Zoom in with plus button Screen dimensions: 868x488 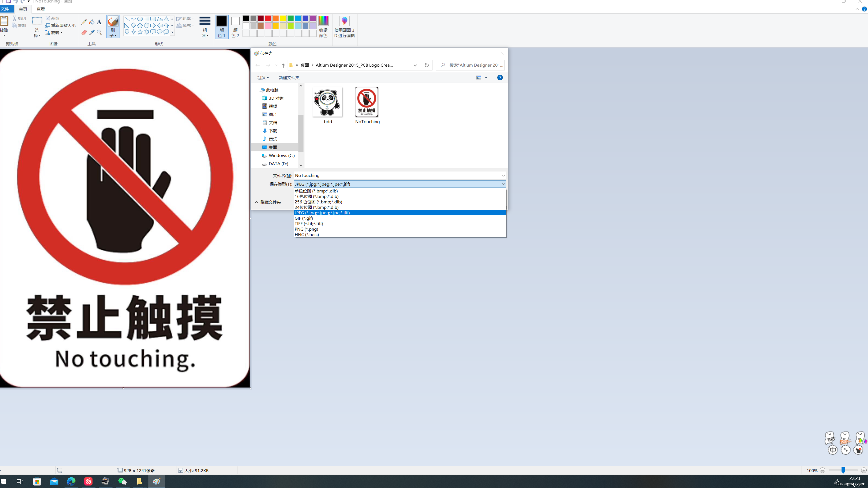coord(864,470)
